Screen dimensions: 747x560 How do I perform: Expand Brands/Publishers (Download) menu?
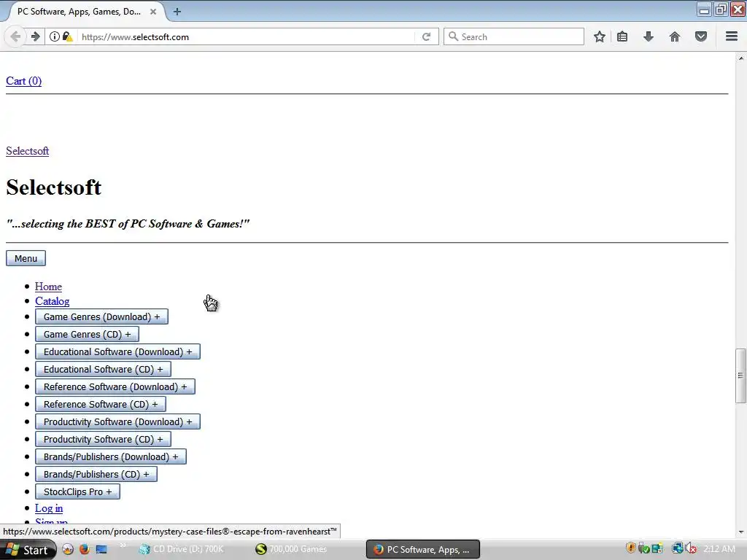click(111, 456)
